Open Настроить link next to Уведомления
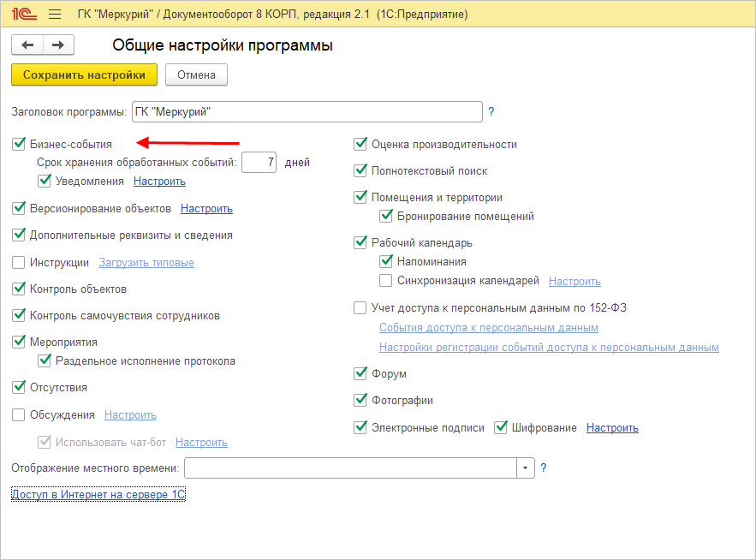Viewport: 756px width, 560px height. (159, 182)
